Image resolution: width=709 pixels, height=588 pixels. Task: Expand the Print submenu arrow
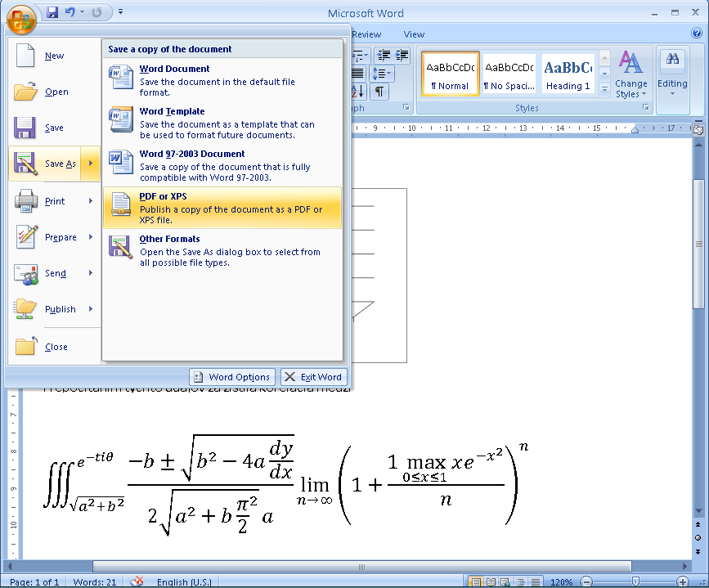coord(91,201)
